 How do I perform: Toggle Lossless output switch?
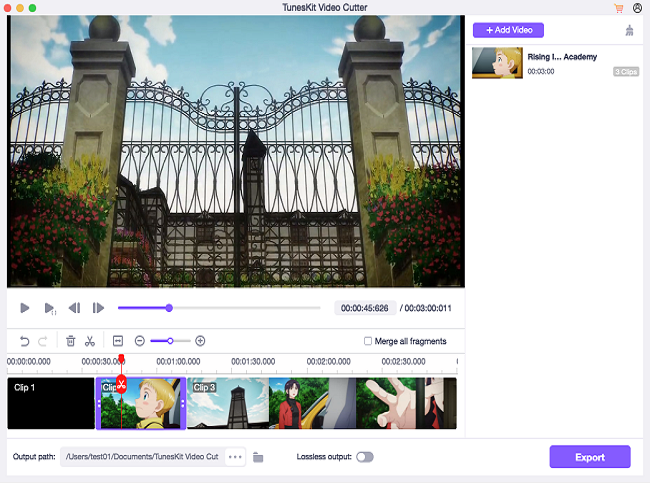(x=365, y=457)
